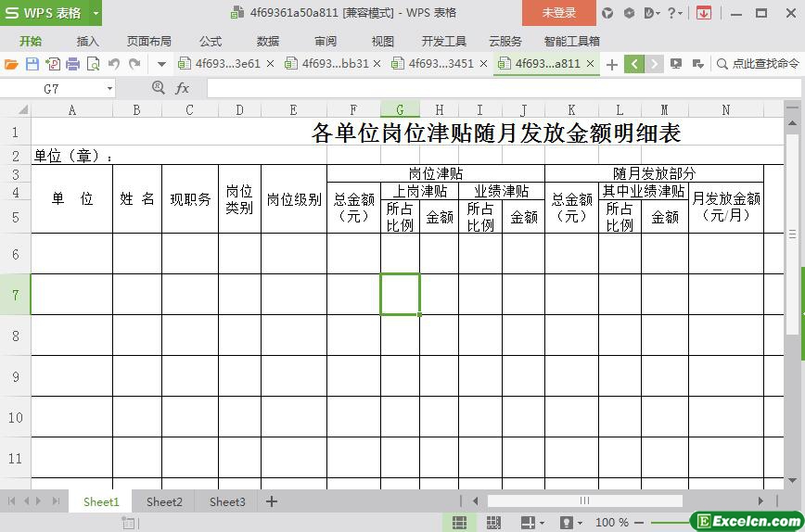The height and width of the screenshot is (532, 805).
Task: Expand the Name Box dropdown showing G7
Action: pos(109,88)
